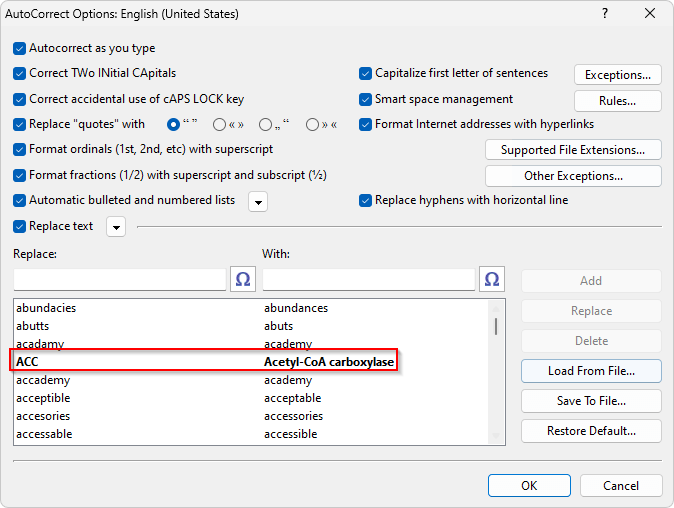
Task: Expand Automatic bulleted lists dropdown arrow
Action: click(258, 202)
